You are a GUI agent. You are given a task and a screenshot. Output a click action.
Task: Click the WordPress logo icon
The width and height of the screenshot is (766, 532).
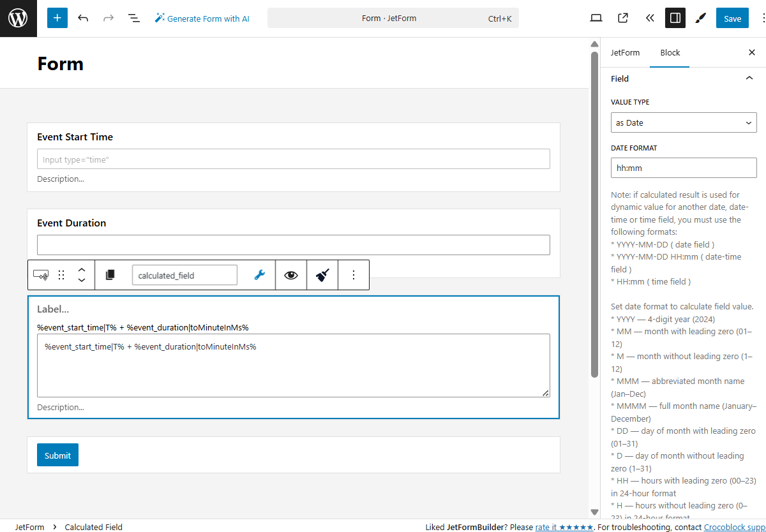17,18
